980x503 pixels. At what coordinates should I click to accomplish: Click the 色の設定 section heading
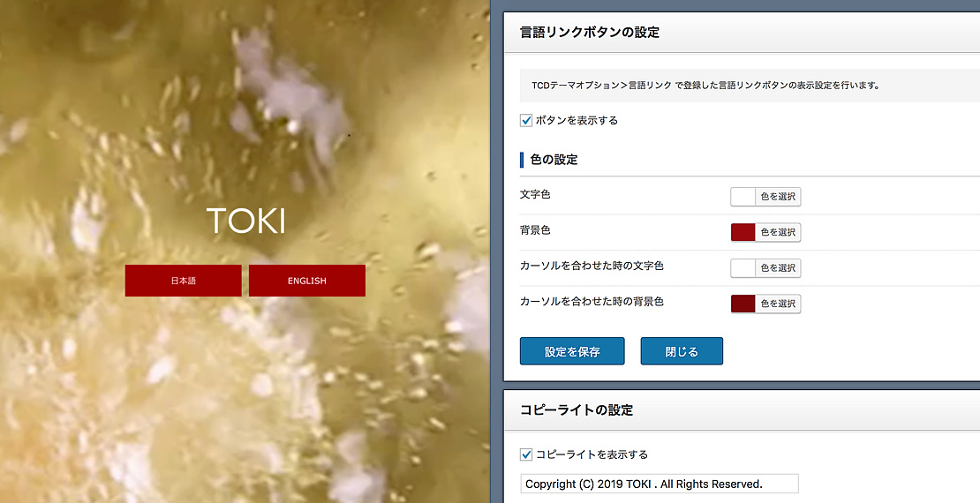554,160
